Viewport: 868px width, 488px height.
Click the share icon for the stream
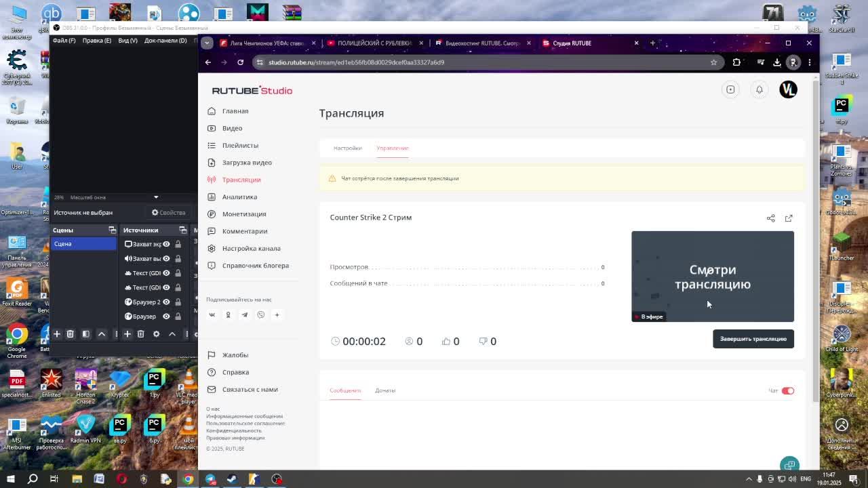[x=770, y=218]
